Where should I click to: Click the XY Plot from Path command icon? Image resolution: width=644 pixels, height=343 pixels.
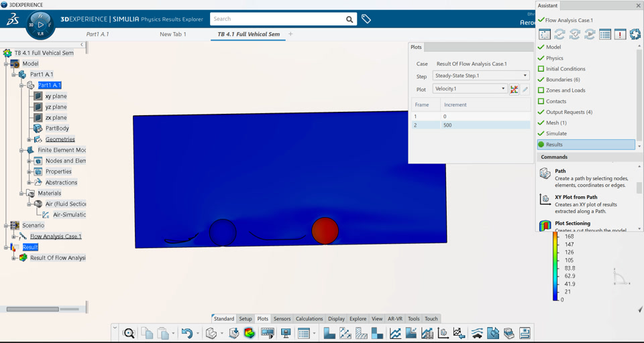tap(545, 200)
